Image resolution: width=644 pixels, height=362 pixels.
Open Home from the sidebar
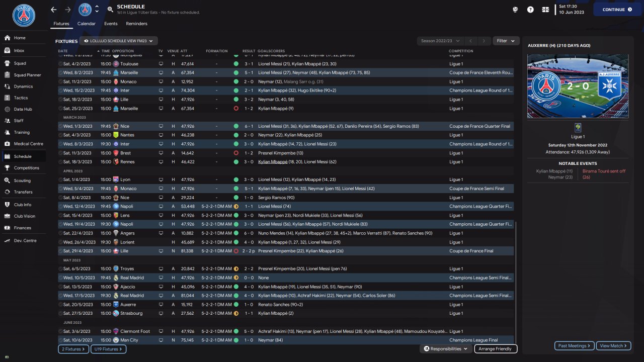click(24, 38)
